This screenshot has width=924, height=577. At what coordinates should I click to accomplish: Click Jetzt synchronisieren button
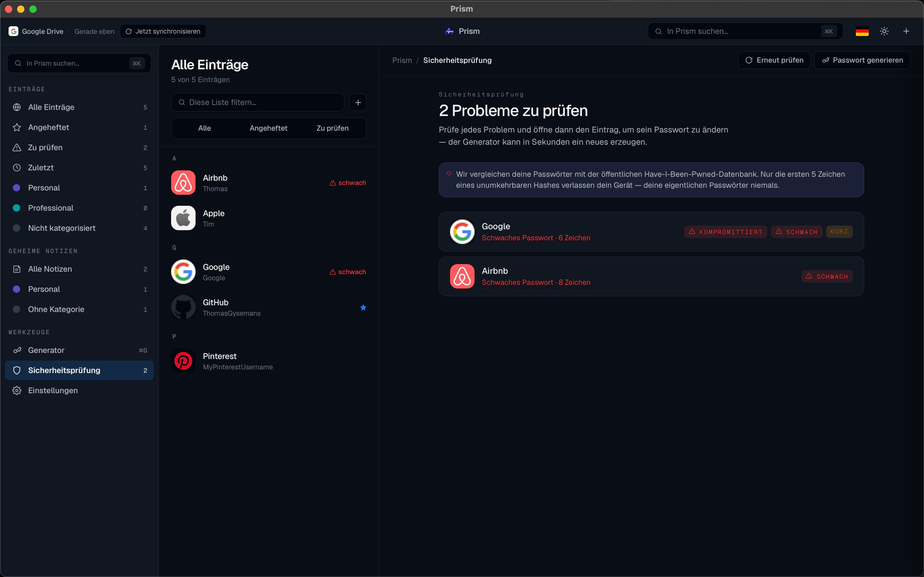click(x=163, y=31)
